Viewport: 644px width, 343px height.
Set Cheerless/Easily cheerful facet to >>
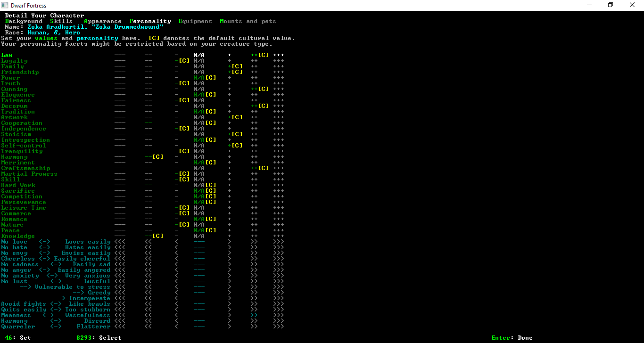254,259
